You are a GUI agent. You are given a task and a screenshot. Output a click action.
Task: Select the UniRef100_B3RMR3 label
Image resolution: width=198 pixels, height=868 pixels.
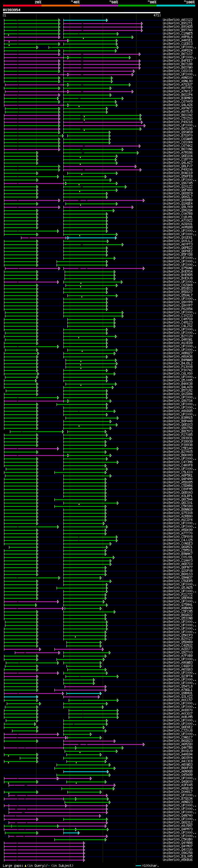178,98
